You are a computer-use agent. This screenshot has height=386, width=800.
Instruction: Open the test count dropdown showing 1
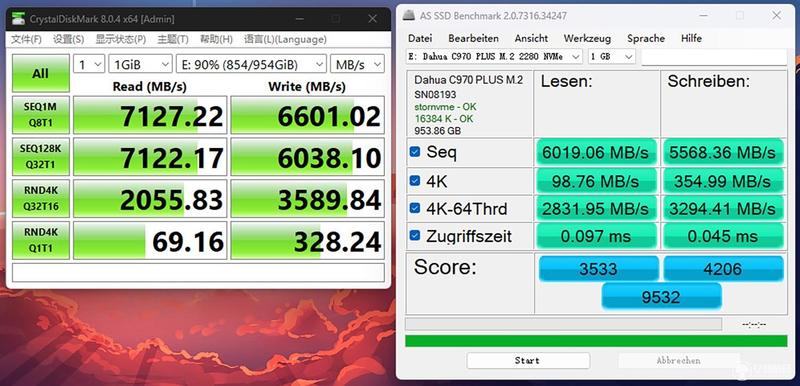(89, 64)
